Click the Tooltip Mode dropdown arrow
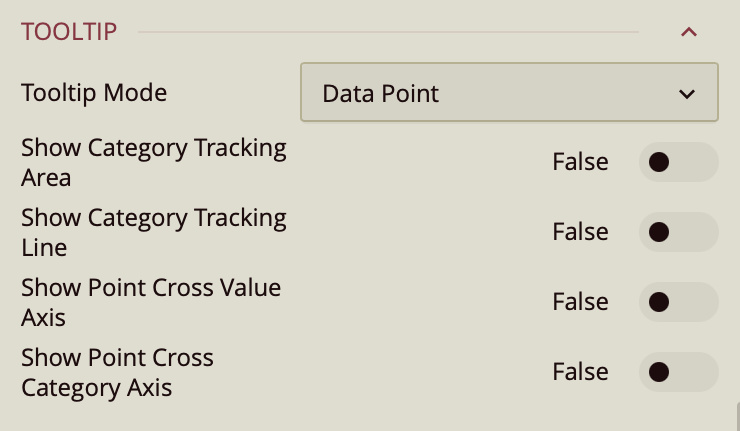The image size is (740, 431). (687, 94)
